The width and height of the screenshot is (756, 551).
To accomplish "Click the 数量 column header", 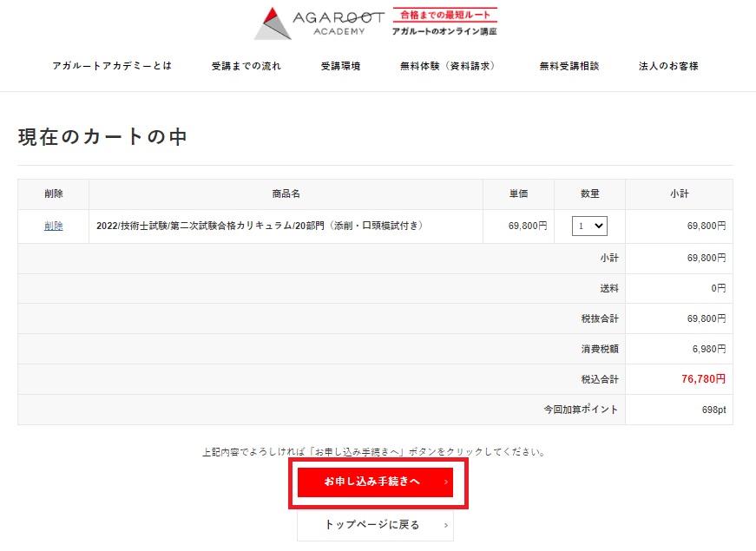I will click(x=589, y=194).
